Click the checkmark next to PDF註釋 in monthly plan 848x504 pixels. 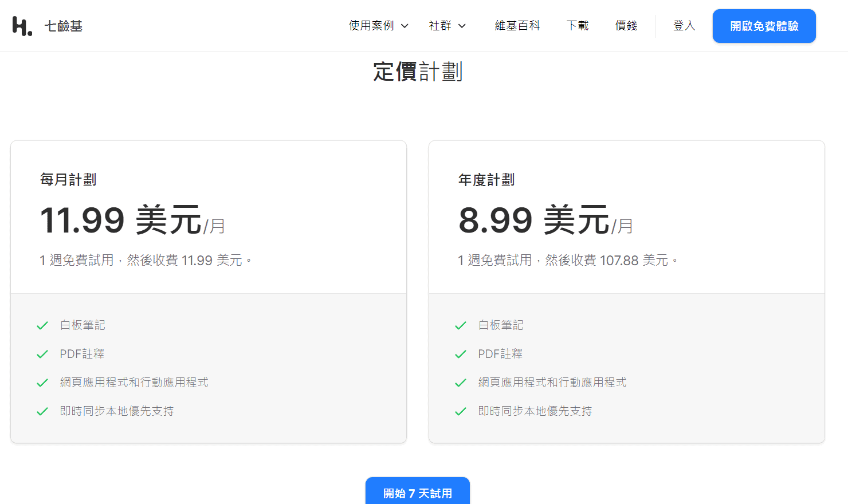[42, 353]
